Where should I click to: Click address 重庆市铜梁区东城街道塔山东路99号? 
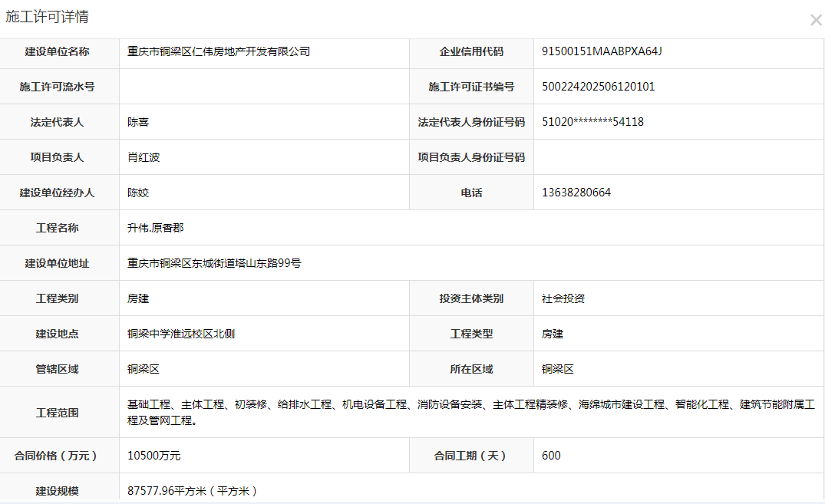[214, 263]
